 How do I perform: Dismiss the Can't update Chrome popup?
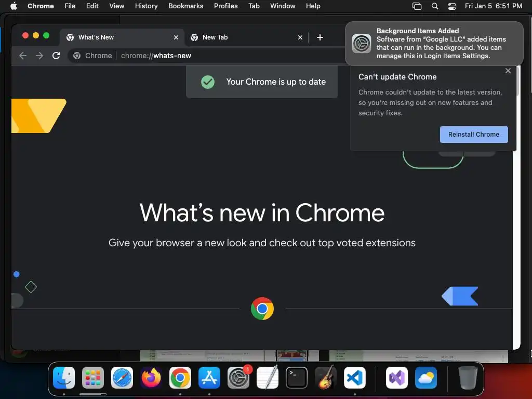(508, 71)
